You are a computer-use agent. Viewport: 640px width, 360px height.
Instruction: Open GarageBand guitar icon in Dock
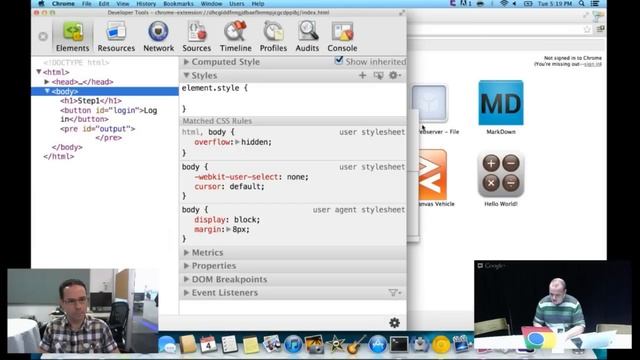tap(357, 344)
